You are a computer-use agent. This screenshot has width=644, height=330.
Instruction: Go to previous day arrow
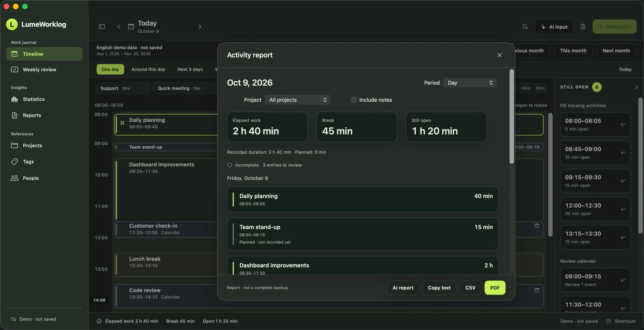(119, 27)
